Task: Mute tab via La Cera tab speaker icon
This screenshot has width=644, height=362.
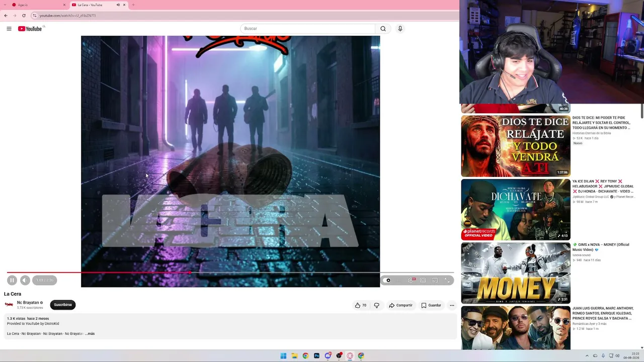Action: click(x=118, y=5)
